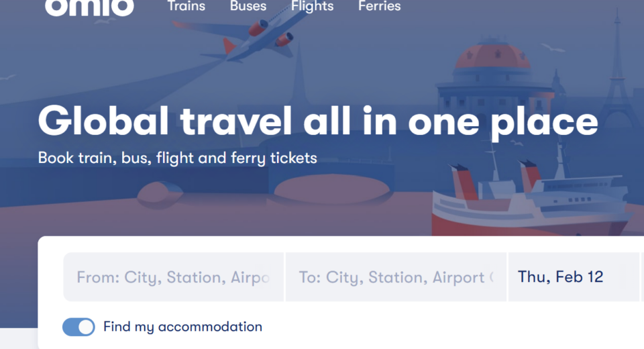This screenshot has width=644, height=349.
Task: Open the Thu, Feb 12 date picker
Action: pos(561,277)
